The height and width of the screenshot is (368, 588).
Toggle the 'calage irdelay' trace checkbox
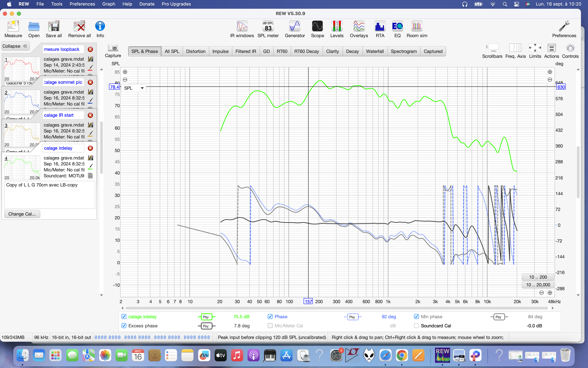(x=124, y=316)
